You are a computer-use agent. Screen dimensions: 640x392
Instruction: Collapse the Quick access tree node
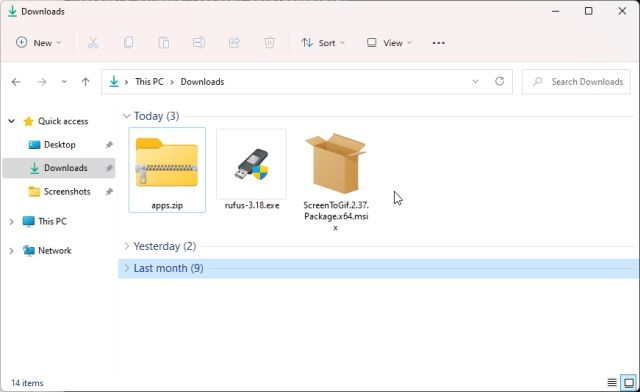(11, 121)
